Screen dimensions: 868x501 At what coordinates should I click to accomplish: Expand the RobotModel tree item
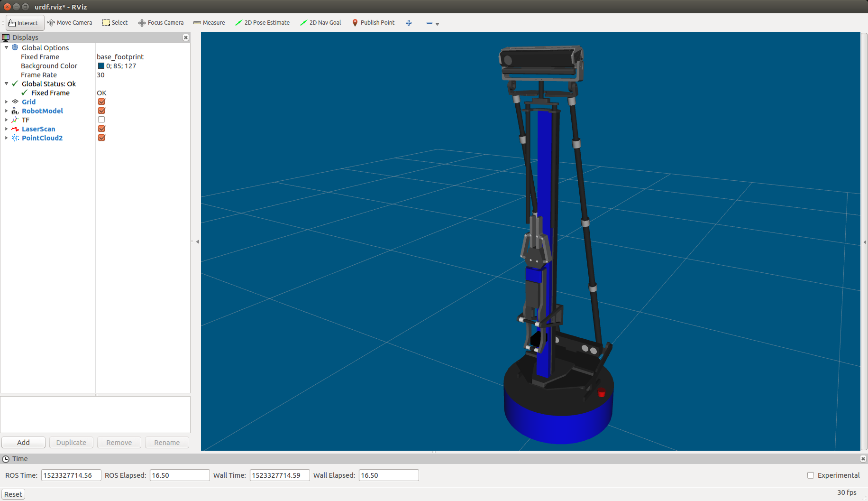pos(6,111)
